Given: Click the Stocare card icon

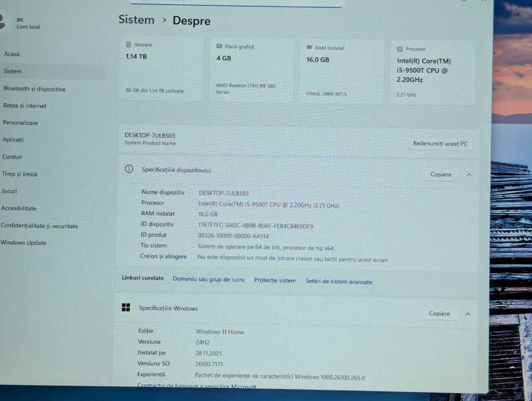Looking at the screenshot, I should (129, 45).
